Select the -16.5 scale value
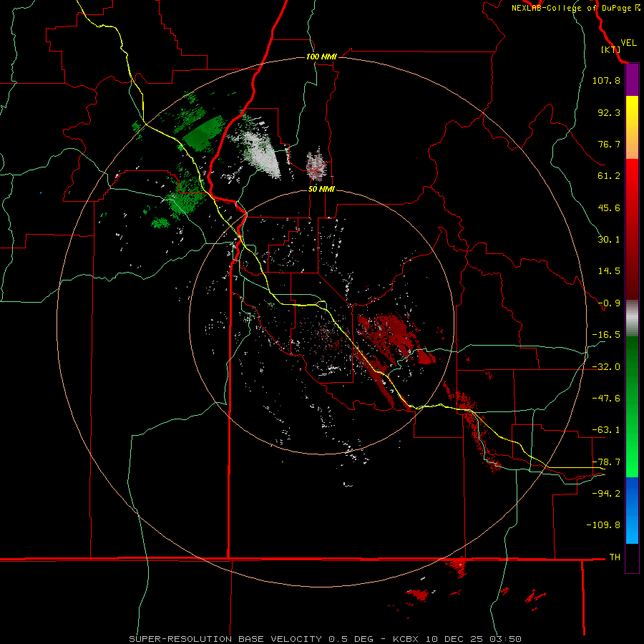 click(606, 335)
